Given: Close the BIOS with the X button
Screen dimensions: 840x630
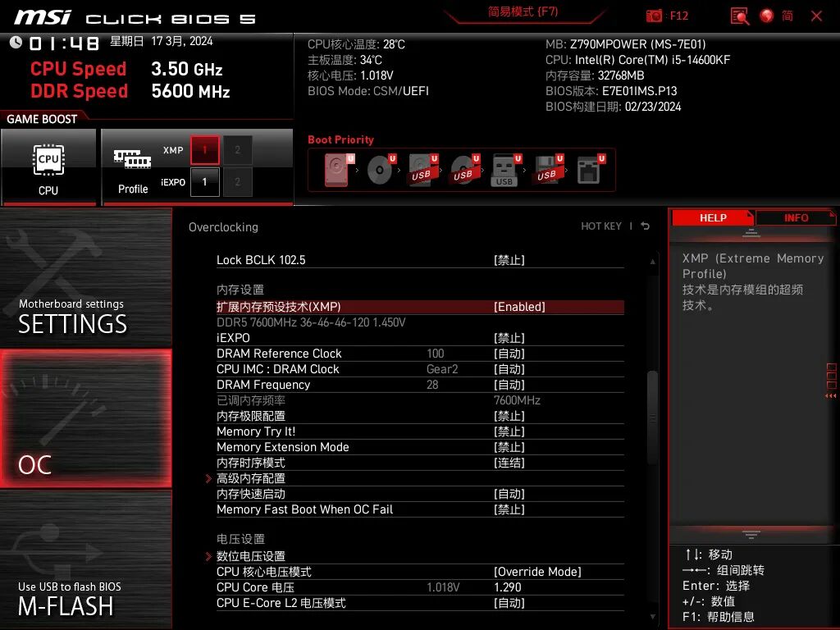Looking at the screenshot, I should click(816, 16).
